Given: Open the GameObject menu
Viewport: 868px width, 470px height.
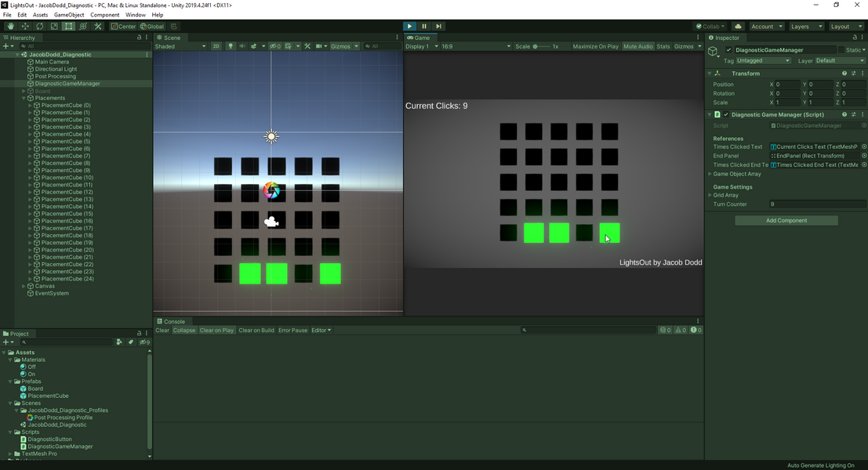Looking at the screenshot, I should coord(69,15).
